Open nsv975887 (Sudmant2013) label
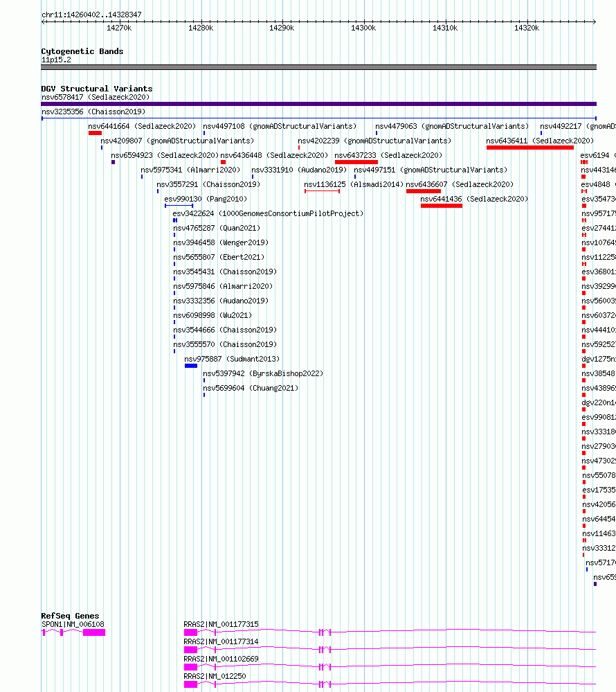The height and width of the screenshot is (692, 616). (232, 360)
